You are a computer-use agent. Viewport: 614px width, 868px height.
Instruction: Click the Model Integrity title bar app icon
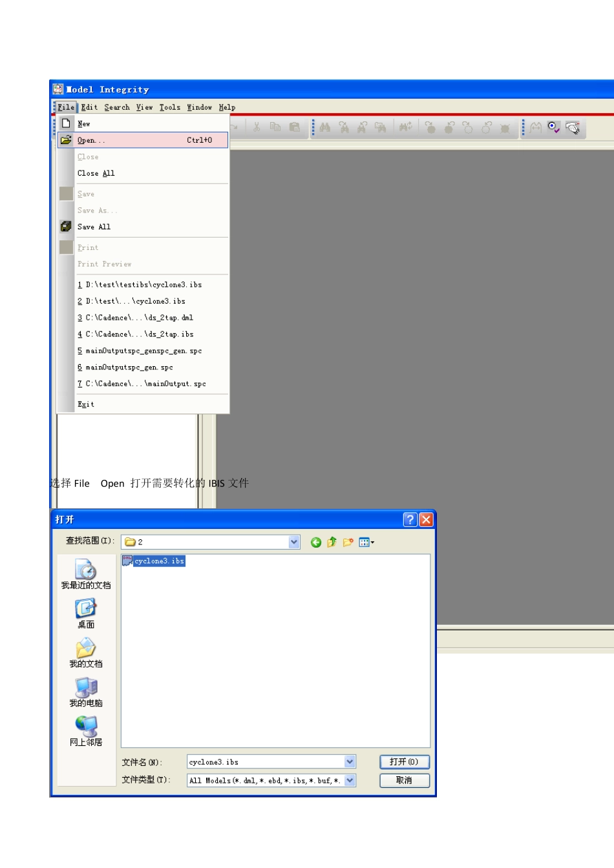point(58,89)
